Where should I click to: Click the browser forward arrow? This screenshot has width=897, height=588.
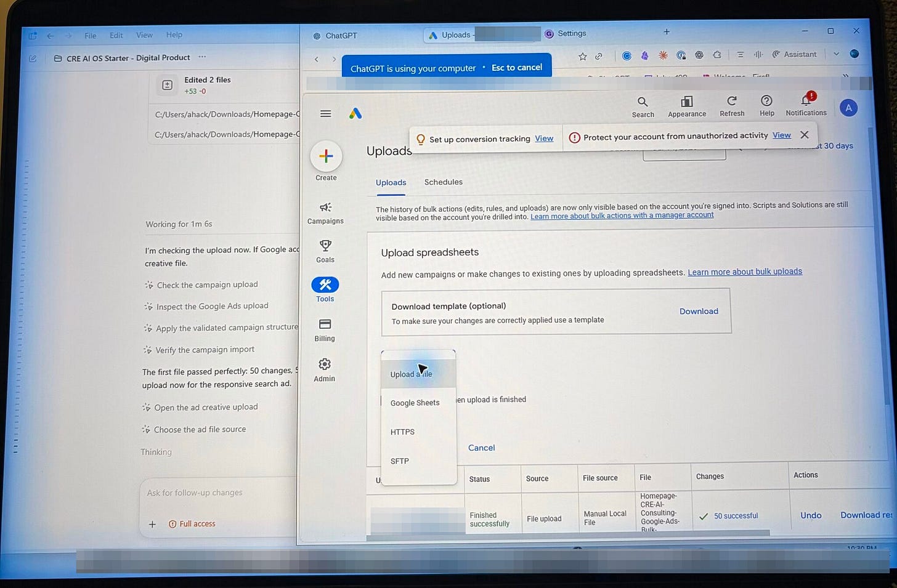point(335,59)
